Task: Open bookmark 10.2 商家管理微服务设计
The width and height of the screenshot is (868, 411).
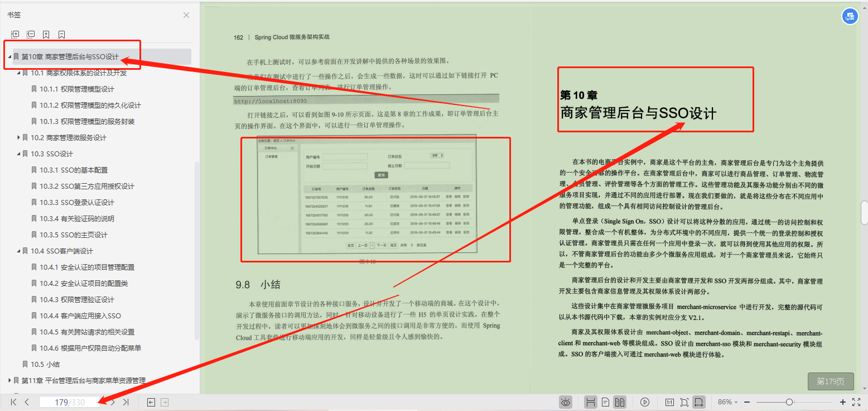Action: tap(69, 137)
